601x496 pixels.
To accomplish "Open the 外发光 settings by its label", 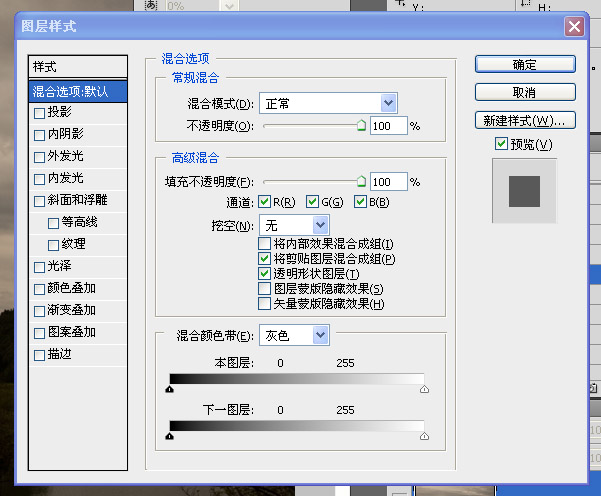I will [x=65, y=156].
